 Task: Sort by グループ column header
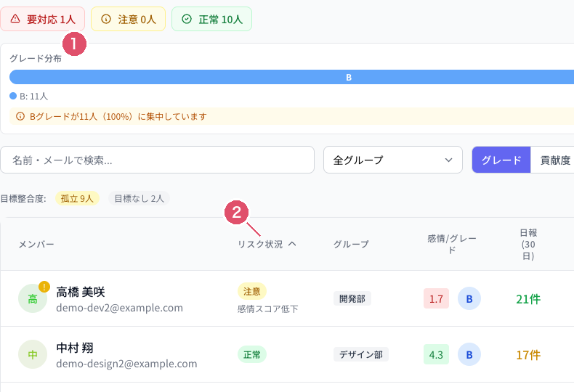pos(351,244)
